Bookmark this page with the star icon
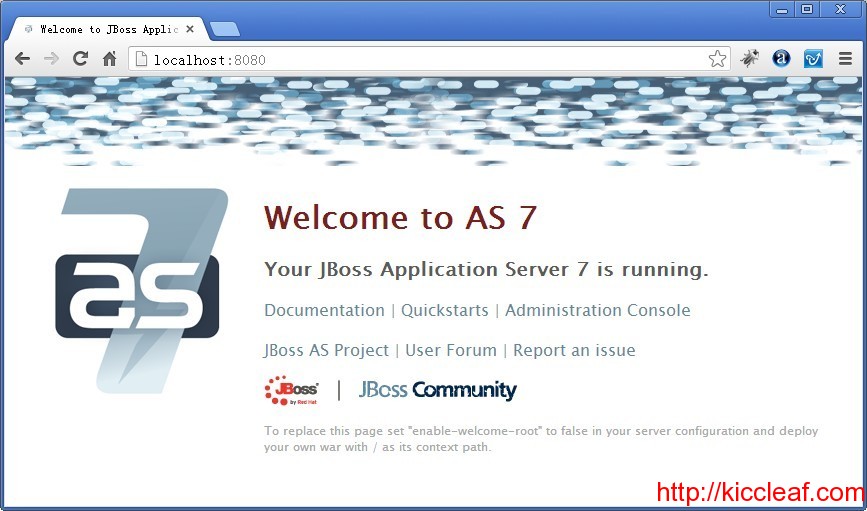Viewport: 867px width, 511px height. [717, 59]
